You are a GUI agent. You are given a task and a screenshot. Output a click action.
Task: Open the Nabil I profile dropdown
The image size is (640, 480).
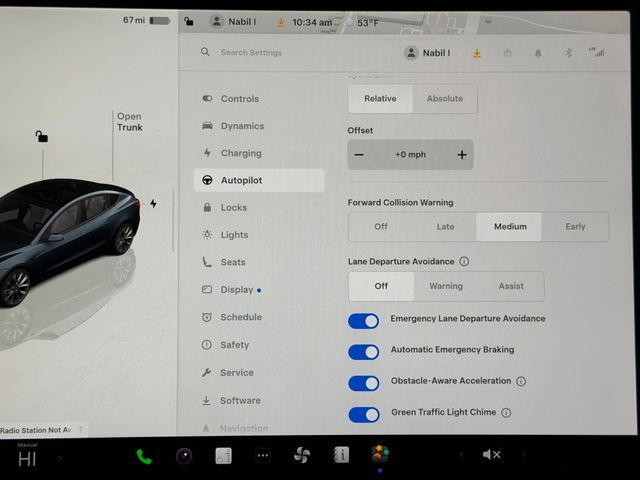427,53
